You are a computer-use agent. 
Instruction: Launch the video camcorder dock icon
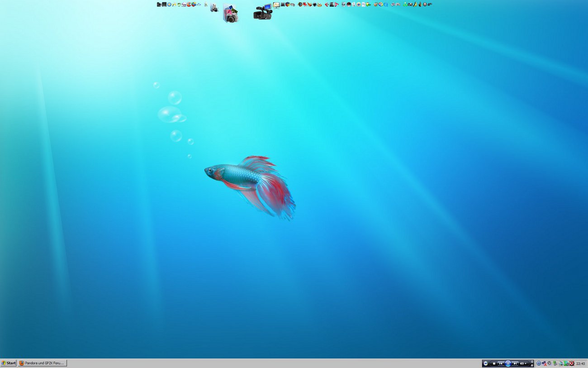[x=262, y=13]
